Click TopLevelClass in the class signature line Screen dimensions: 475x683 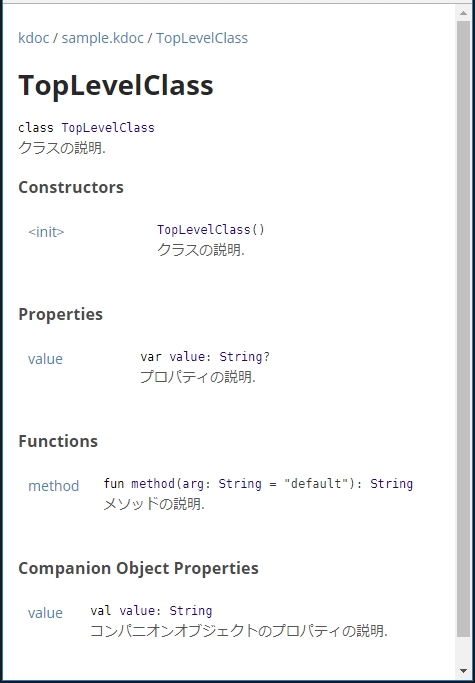pyautogui.click(x=108, y=128)
